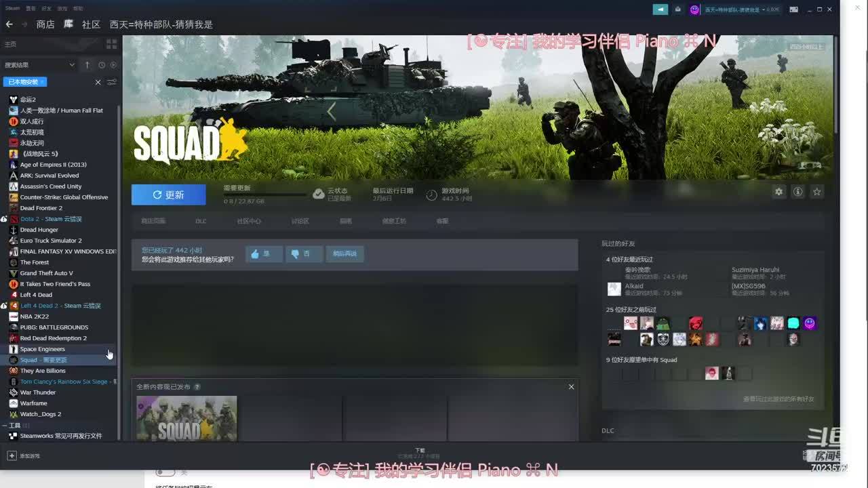The height and width of the screenshot is (488, 868).
Task: Click the thumbs-up 是 recommend button
Action: click(x=263, y=253)
